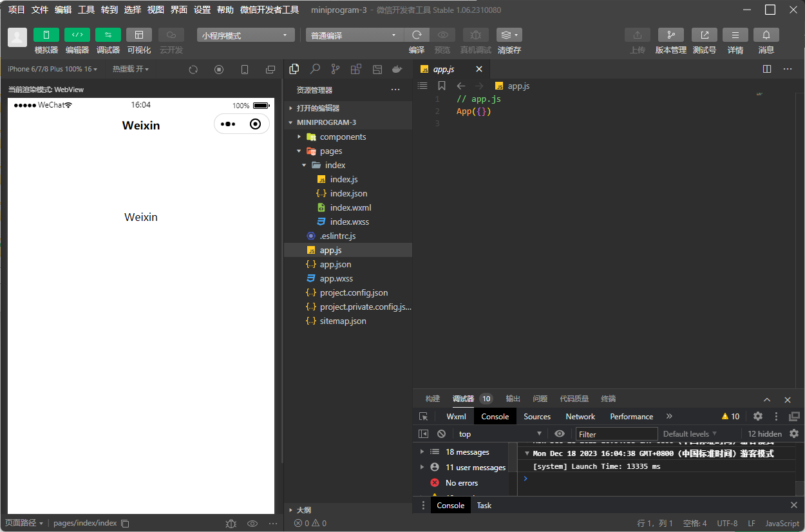805x532 pixels.
Task: Switch to the 代码质量 tab
Action: click(x=574, y=399)
